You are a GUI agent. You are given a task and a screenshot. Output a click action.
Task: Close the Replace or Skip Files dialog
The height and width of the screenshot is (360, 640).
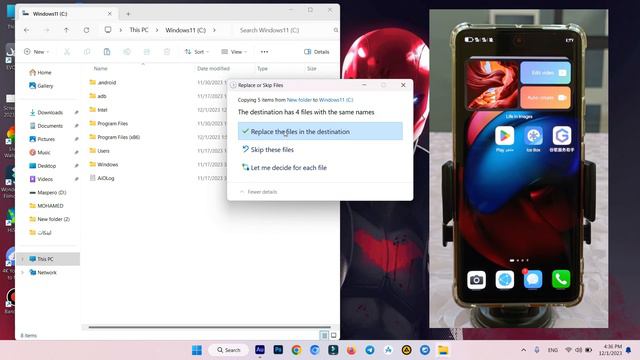coord(403,85)
